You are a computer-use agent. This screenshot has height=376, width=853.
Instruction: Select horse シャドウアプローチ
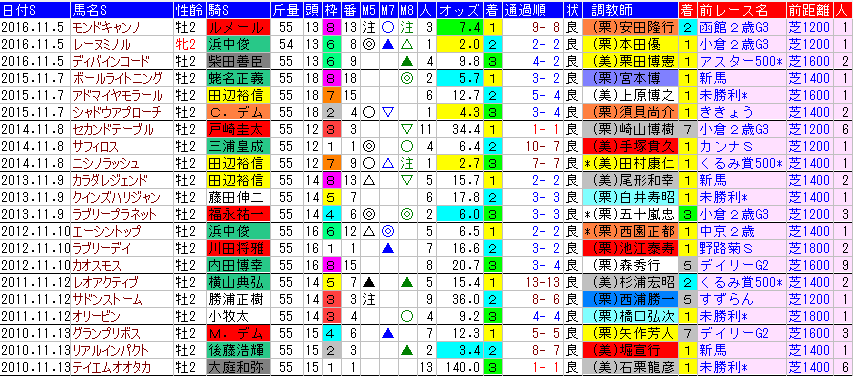click(116, 113)
